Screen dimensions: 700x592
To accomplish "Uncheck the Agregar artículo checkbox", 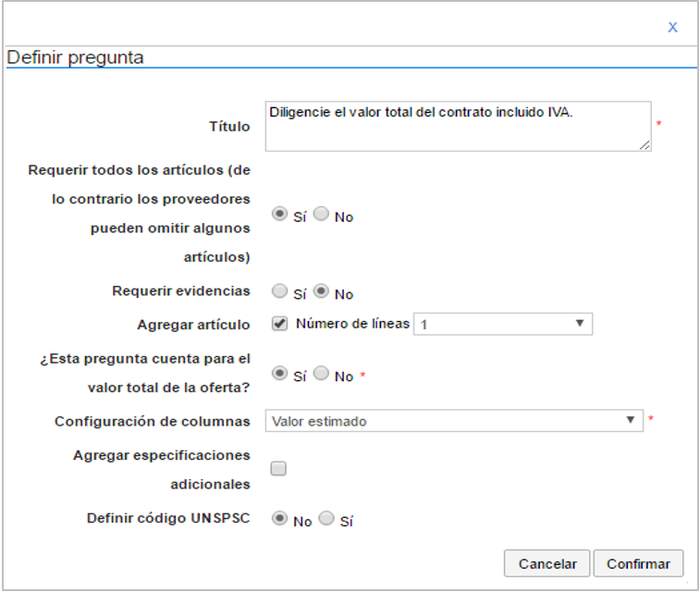I will 279,323.
